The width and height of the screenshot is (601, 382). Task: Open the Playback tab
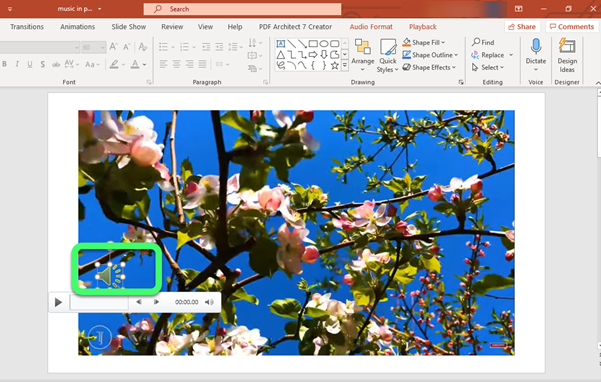(x=422, y=27)
